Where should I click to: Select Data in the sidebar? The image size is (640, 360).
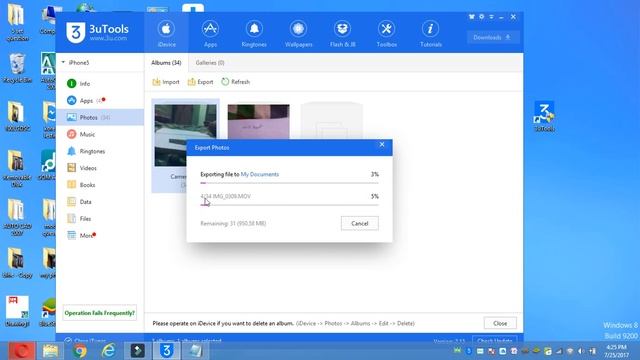coord(100,202)
